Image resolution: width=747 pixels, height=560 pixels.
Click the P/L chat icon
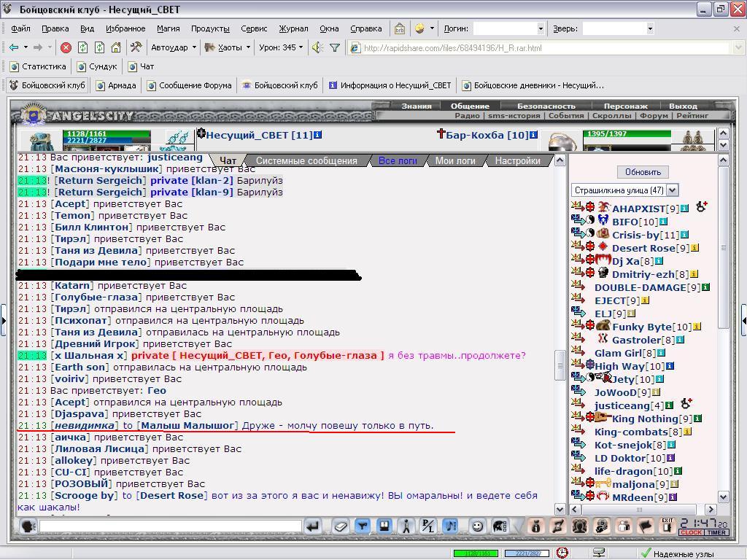[x=427, y=526]
